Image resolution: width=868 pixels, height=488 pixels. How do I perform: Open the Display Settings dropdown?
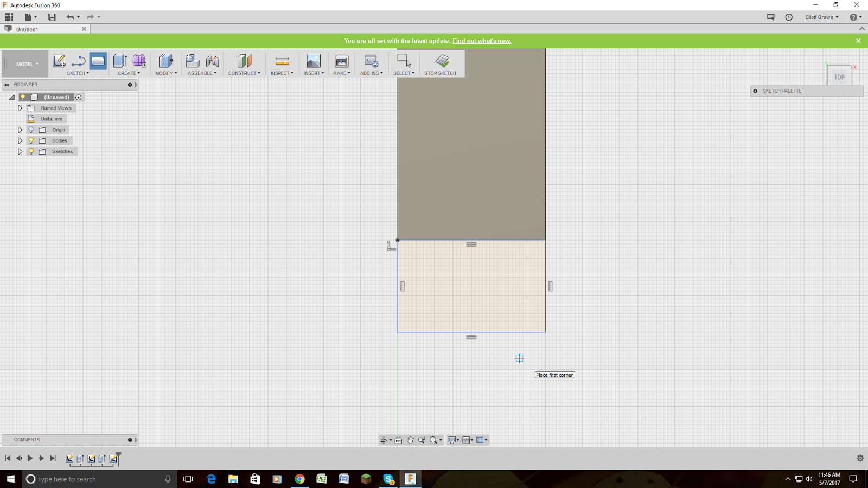coord(454,440)
